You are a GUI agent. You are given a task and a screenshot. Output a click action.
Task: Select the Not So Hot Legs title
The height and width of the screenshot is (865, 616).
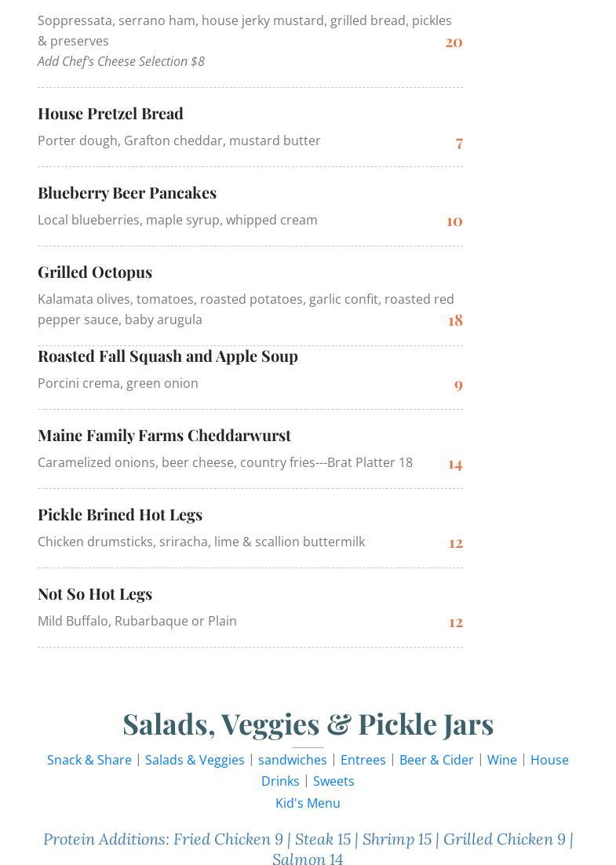point(95,593)
